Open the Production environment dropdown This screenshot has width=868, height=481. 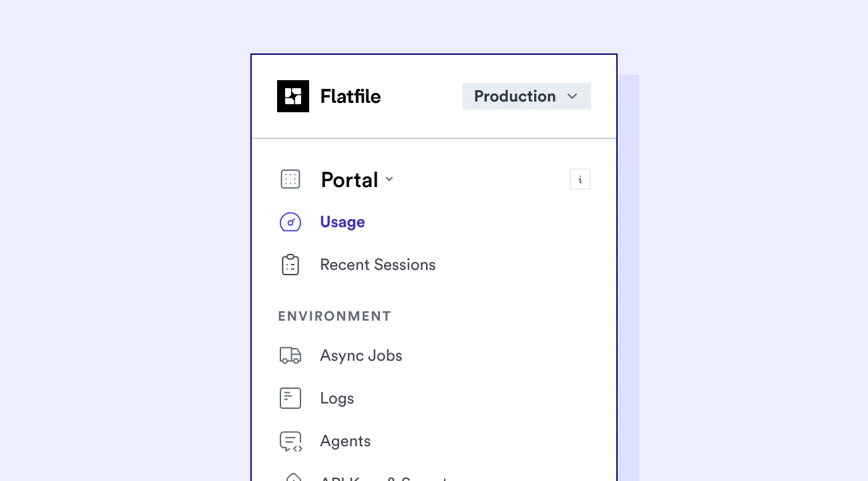tap(526, 96)
